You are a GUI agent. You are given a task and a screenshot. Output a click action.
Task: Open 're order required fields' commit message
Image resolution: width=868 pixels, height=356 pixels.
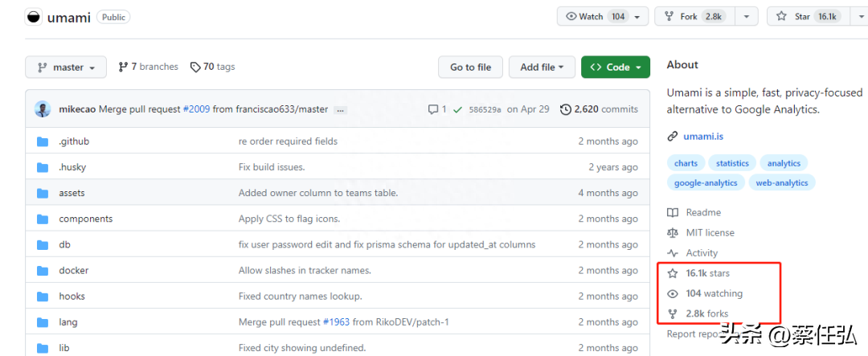point(288,141)
